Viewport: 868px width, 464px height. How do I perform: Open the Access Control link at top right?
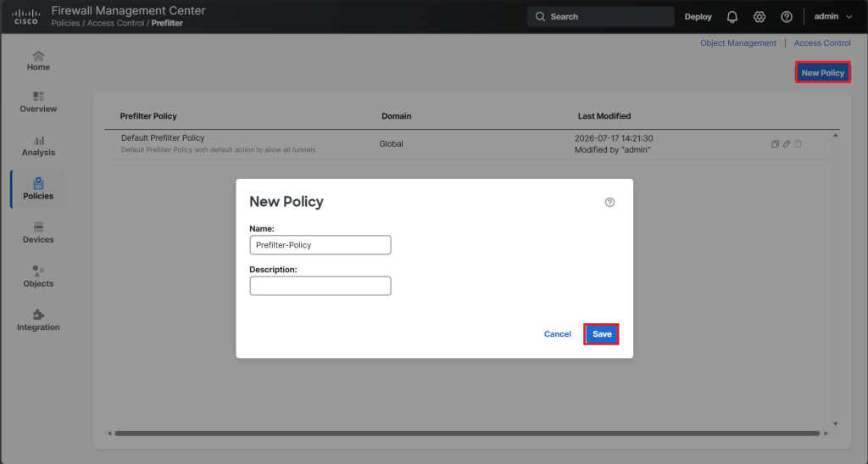coord(822,43)
